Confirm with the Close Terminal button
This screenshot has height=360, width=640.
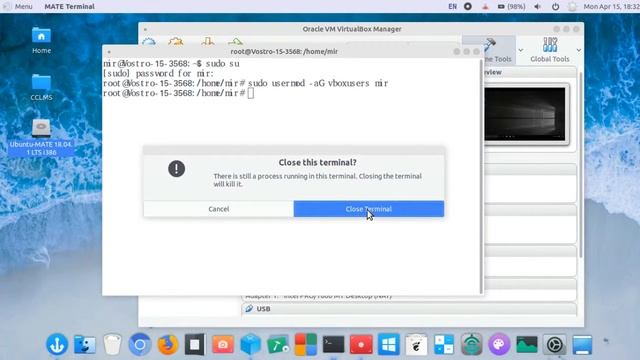[x=369, y=209]
